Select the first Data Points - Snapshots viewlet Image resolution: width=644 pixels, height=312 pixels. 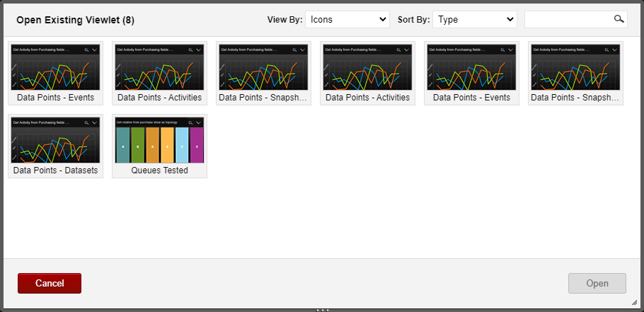click(263, 73)
